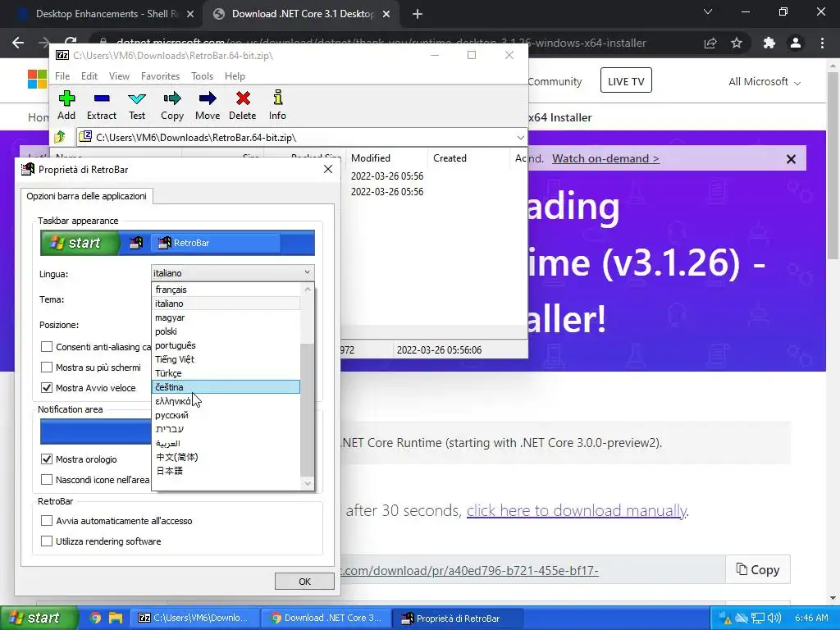Select magyar in the language list
840x630 pixels.
[x=226, y=317]
